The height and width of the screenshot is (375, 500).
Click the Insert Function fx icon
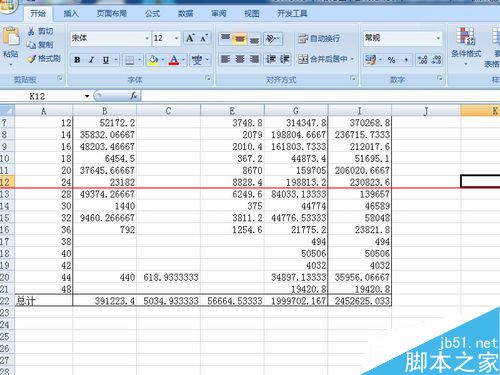[134, 96]
